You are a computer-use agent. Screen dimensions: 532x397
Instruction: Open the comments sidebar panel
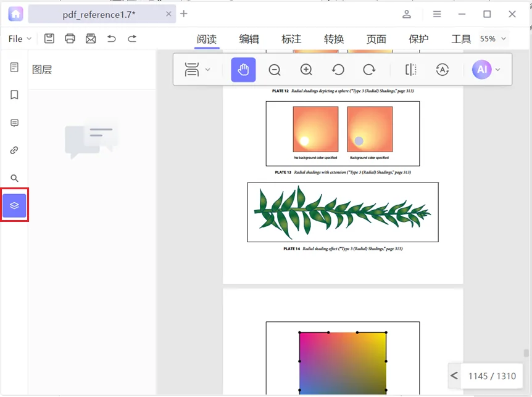point(14,123)
